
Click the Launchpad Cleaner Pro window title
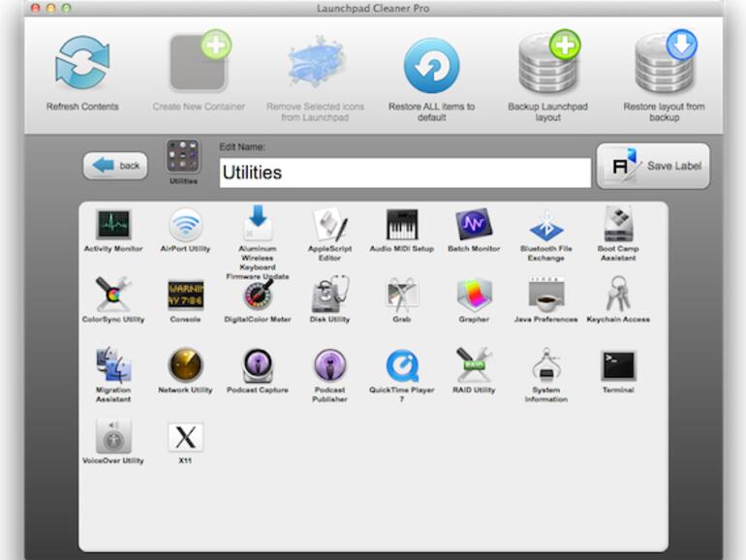[x=373, y=8]
